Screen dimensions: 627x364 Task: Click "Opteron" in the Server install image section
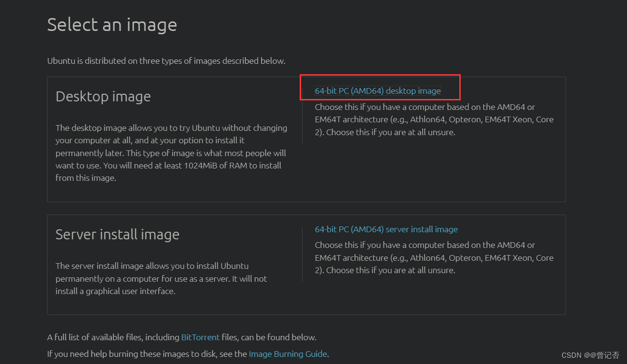[x=465, y=258]
